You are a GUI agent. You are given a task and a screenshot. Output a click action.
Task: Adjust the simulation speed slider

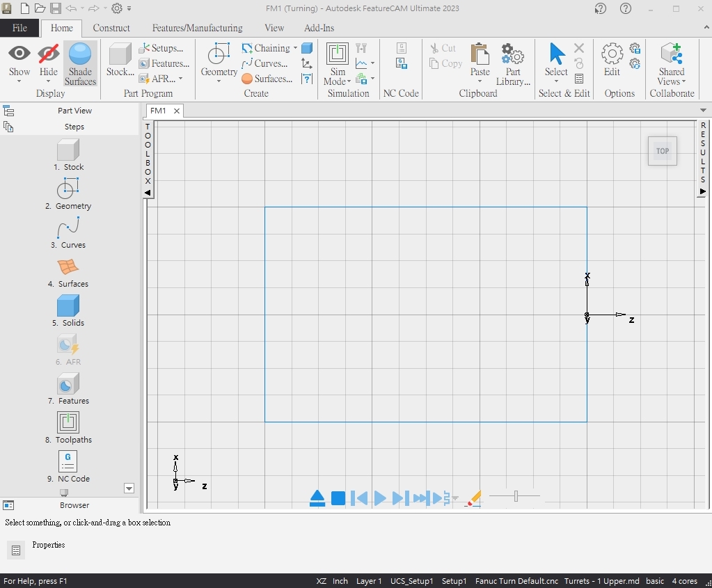pyautogui.click(x=515, y=496)
